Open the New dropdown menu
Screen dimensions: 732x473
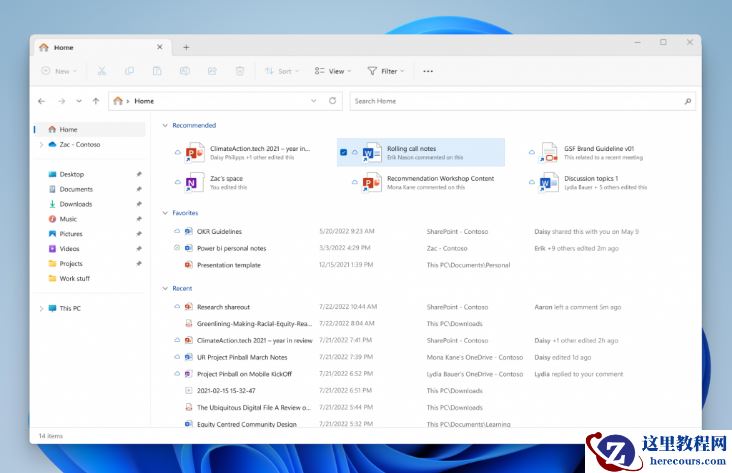tap(59, 71)
